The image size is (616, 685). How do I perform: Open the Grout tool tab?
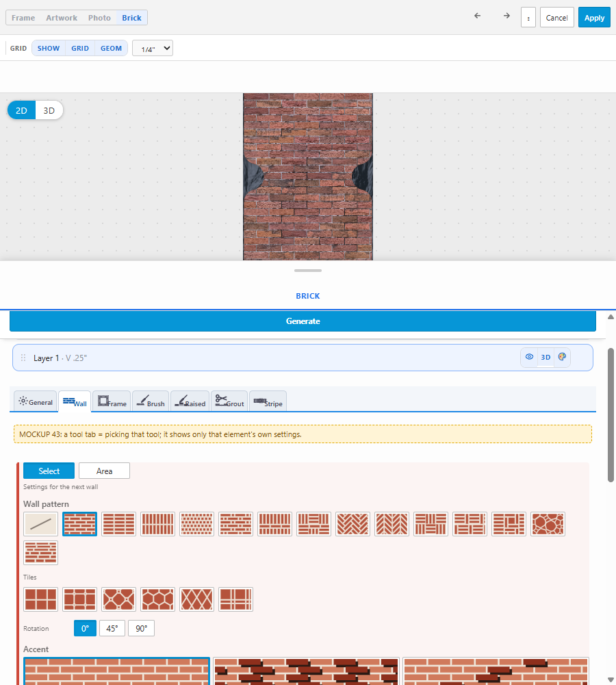tap(229, 401)
